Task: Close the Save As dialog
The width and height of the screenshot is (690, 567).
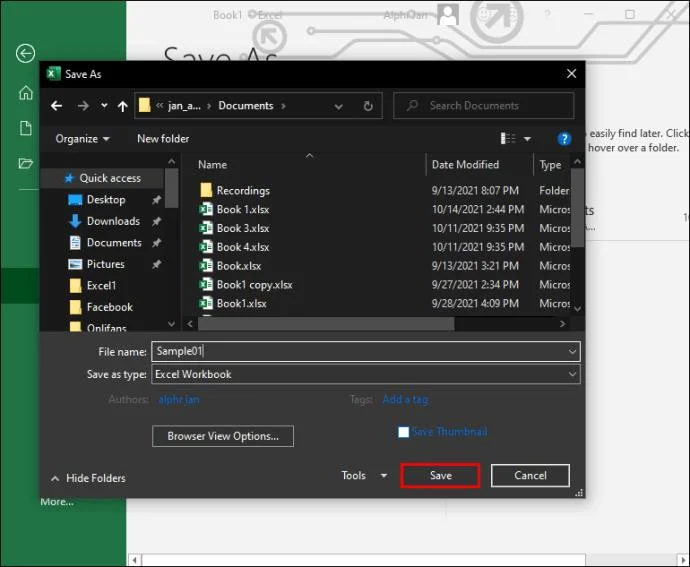Action: (571, 74)
